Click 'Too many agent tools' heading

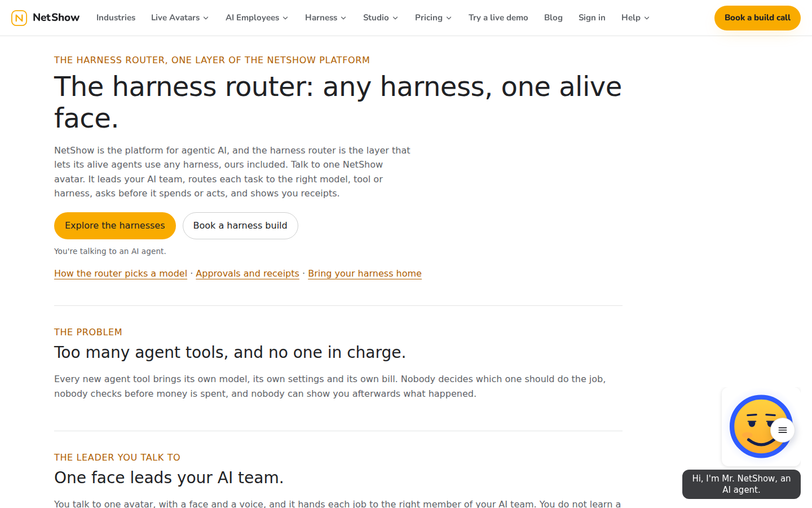point(230,352)
